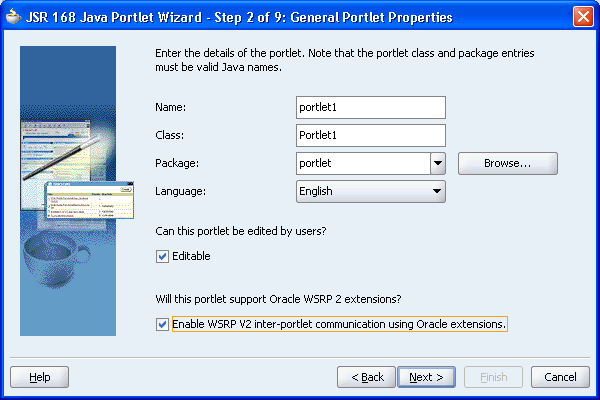
Task: Click the Java cup icon in title bar
Action: 14,16
